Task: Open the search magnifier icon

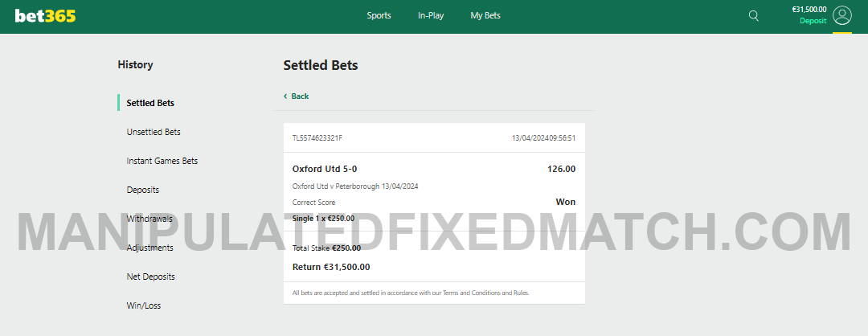Action: (x=753, y=15)
